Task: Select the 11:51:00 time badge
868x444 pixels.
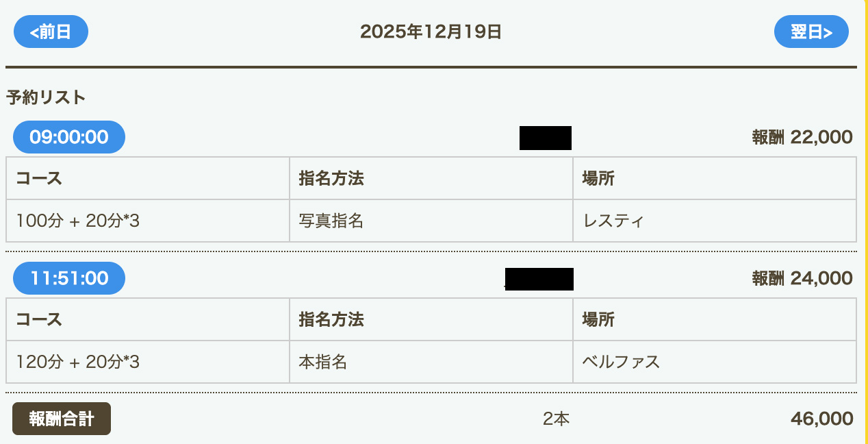Action: pos(69,278)
